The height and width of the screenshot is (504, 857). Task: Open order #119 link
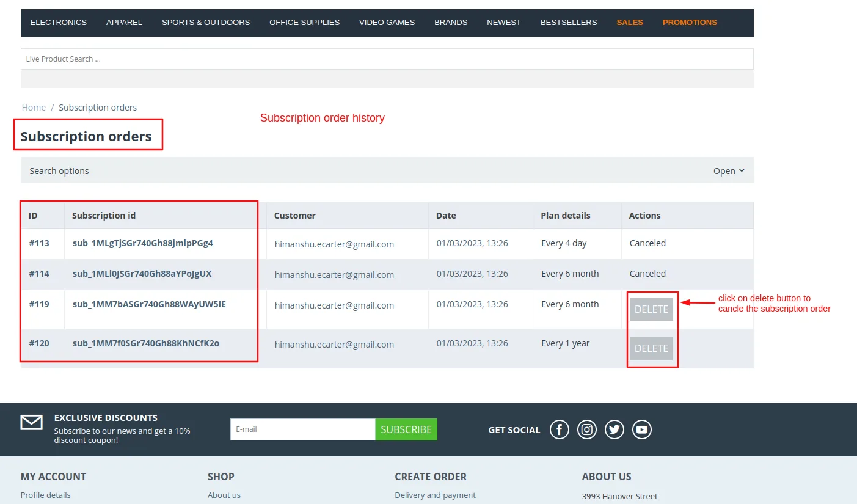point(39,304)
